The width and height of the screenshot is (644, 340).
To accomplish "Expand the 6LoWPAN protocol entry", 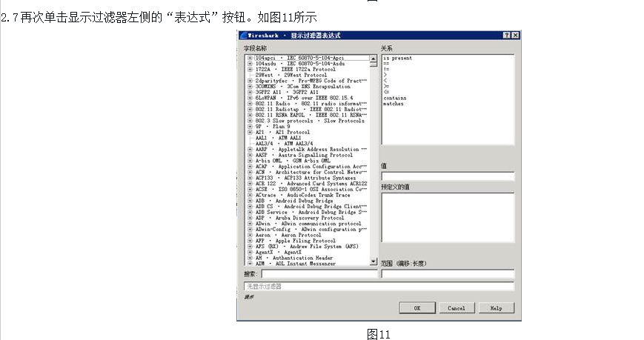I will [250, 98].
